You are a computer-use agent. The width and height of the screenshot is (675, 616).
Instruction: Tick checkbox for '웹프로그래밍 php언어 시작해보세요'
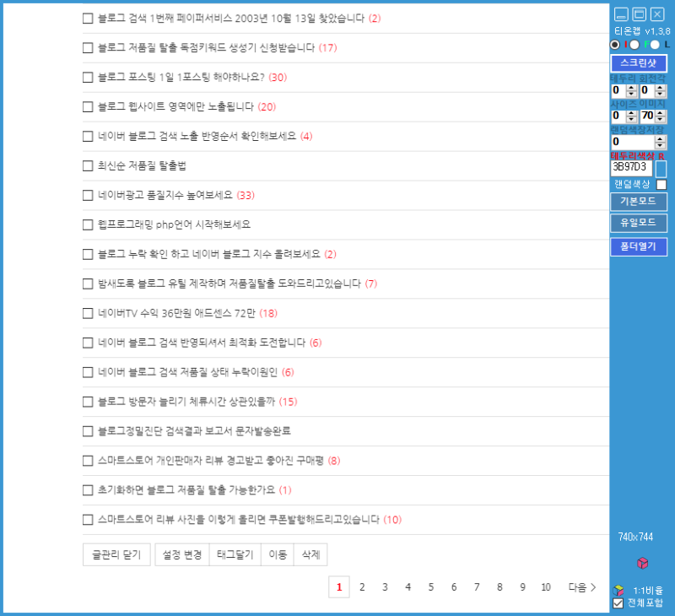click(x=88, y=224)
